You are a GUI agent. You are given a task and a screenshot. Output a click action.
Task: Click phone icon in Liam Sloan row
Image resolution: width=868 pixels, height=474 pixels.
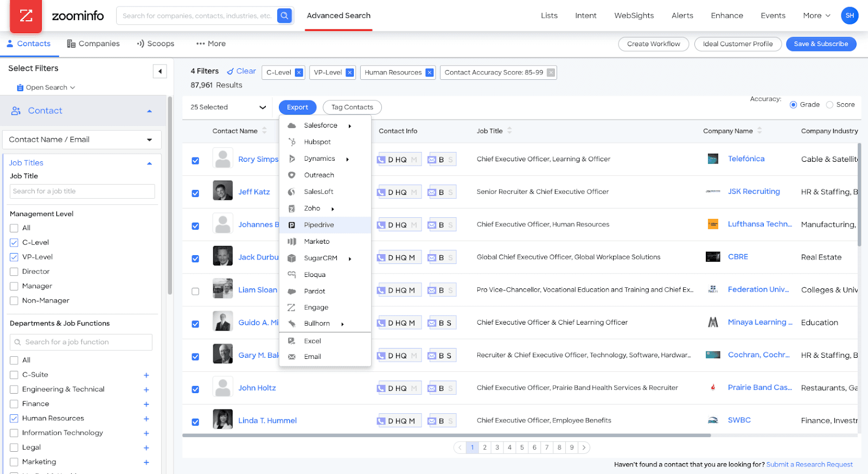(x=381, y=290)
